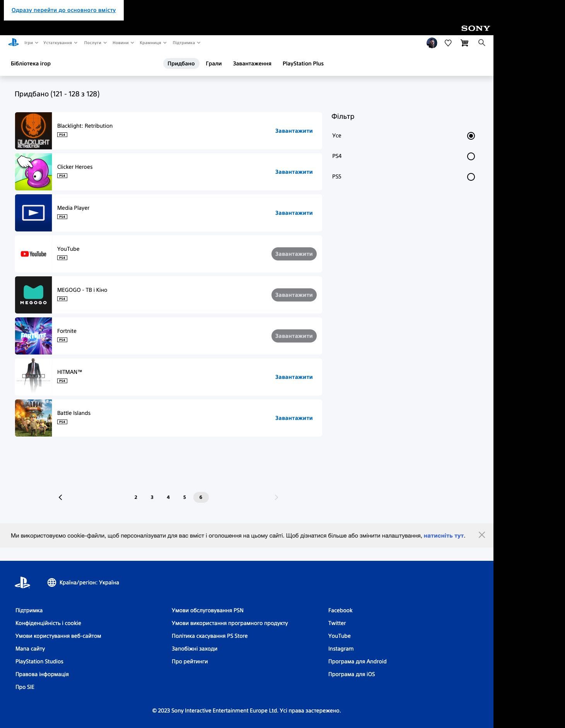Screen dimensions: 565x728
Task: Click the search magnifier icon
Action: click(481, 43)
